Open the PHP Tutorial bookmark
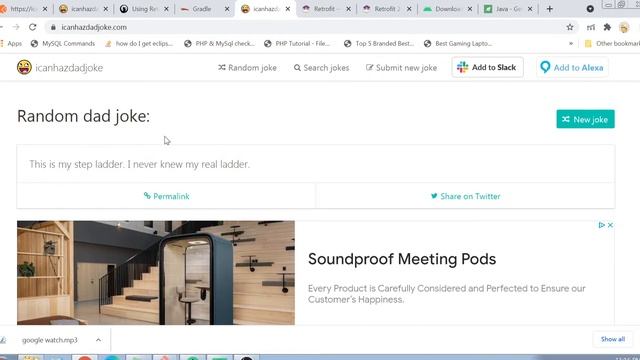640x360 pixels. [297, 44]
